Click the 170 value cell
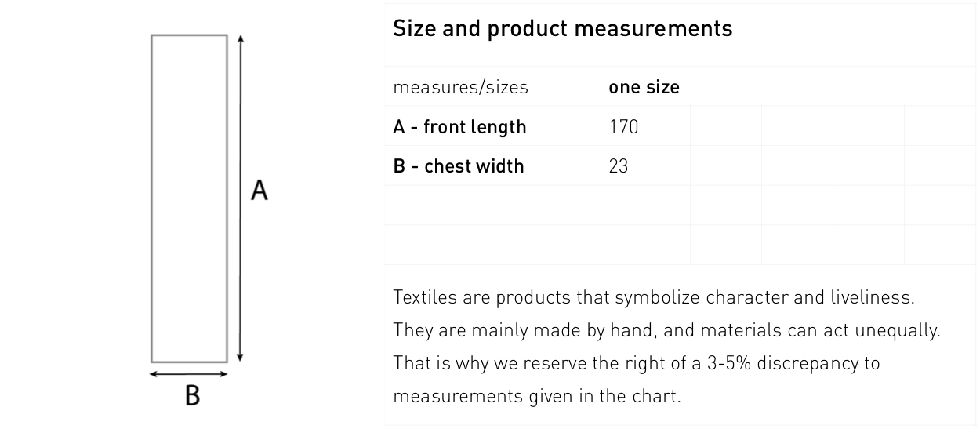The height and width of the screenshot is (429, 980). point(645,126)
